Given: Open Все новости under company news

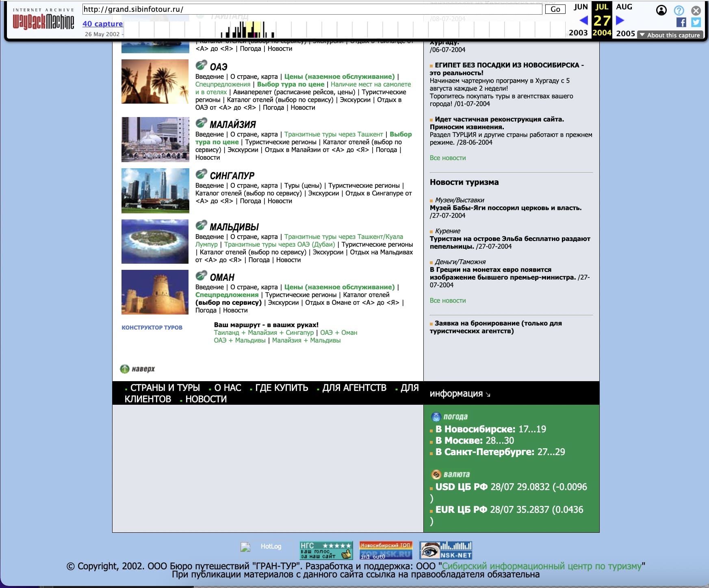Looking at the screenshot, I should [x=448, y=158].
